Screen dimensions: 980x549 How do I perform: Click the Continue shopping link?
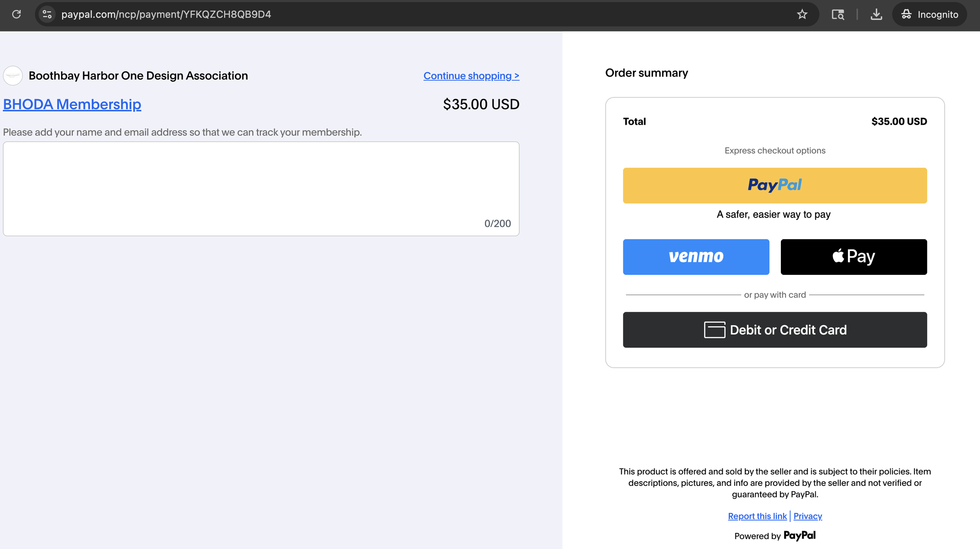[x=471, y=76]
